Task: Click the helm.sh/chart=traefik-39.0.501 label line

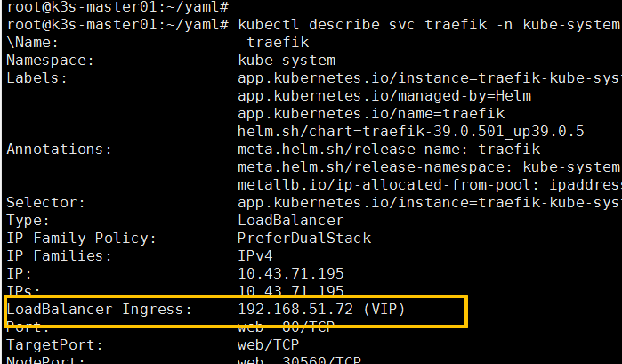Action: click(x=411, y=132)
